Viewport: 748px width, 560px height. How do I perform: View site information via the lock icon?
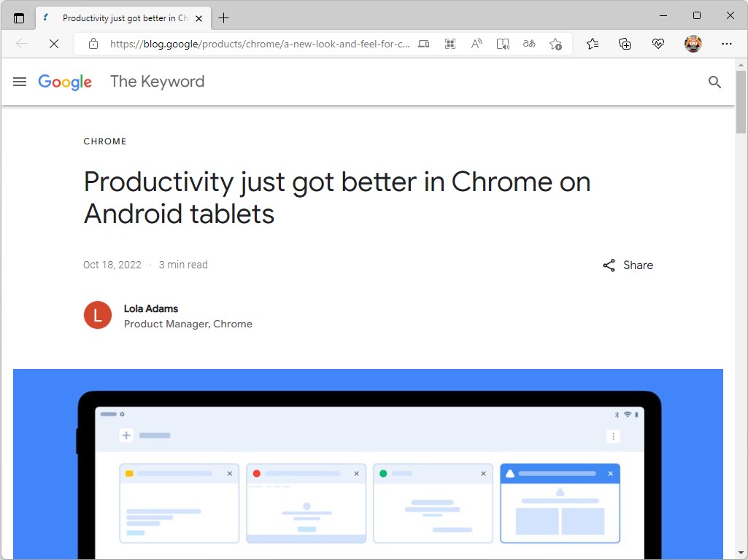pyautogui.click(x=93, y=44)
